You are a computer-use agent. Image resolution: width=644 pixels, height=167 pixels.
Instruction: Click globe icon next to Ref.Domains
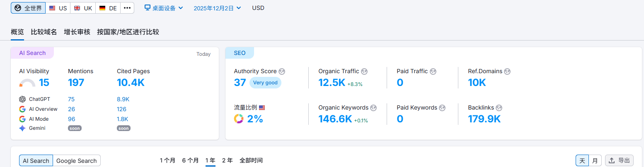coord(507,72)
